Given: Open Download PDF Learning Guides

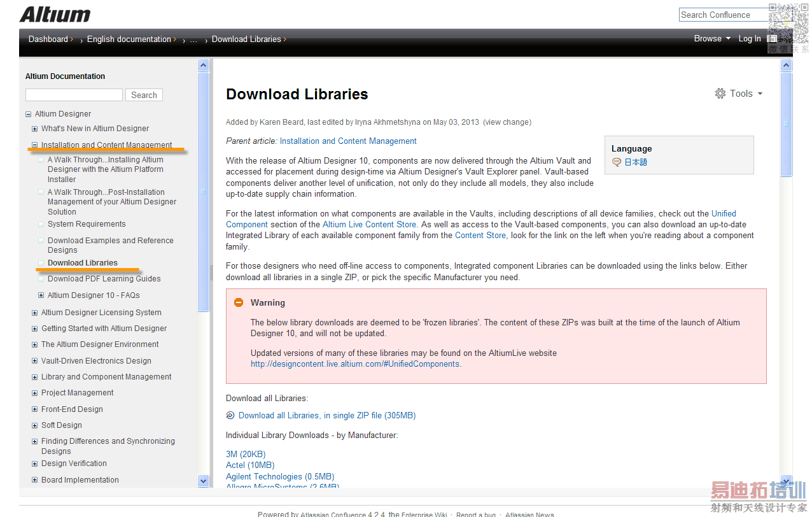Looking at the screenshot, I should 104,279.
